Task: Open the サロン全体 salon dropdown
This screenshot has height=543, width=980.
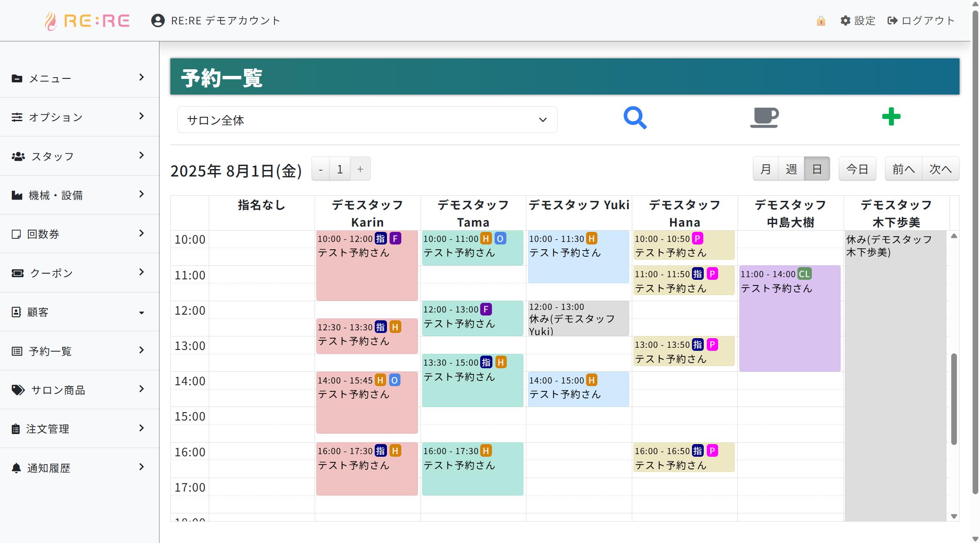Action: (x=367, y=120)
